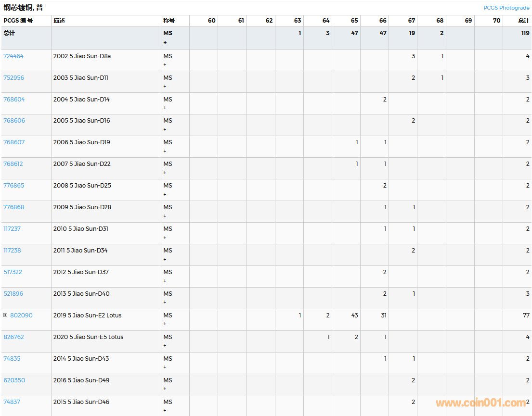Expand the 802090 row plus icon
532x416 pixels.
[5, 315]
